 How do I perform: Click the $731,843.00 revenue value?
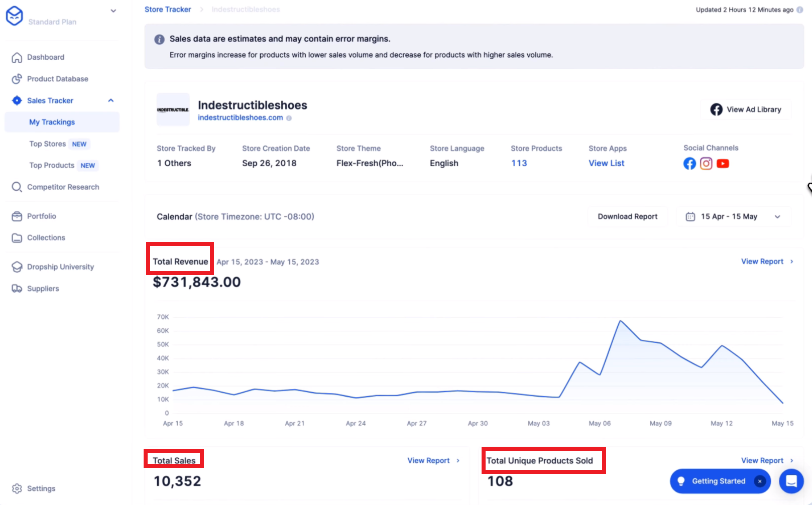197,282
